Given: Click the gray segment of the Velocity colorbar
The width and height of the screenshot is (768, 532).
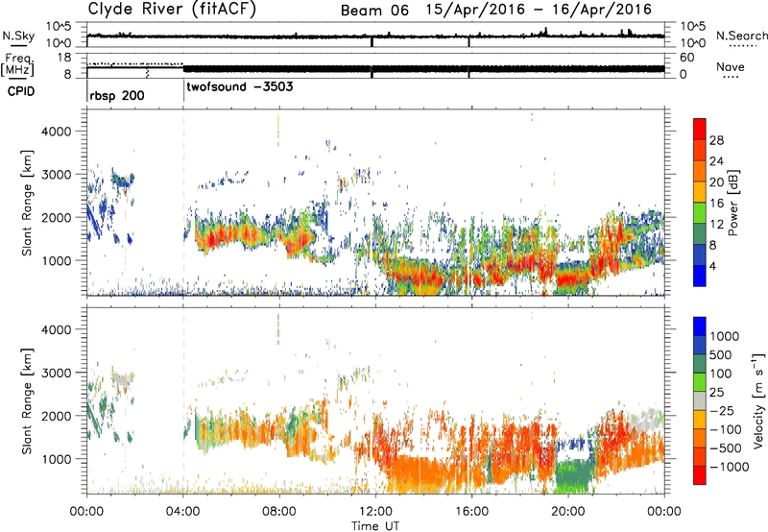Looking at the screenshot, I should point(700,401).
